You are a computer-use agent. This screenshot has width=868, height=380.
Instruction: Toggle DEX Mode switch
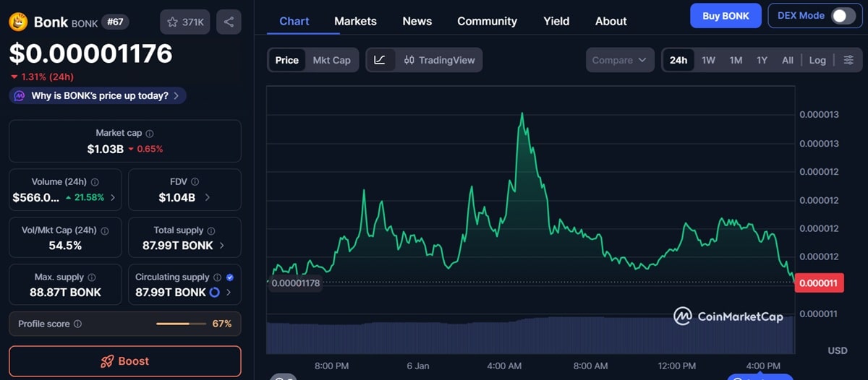(843, 16)
